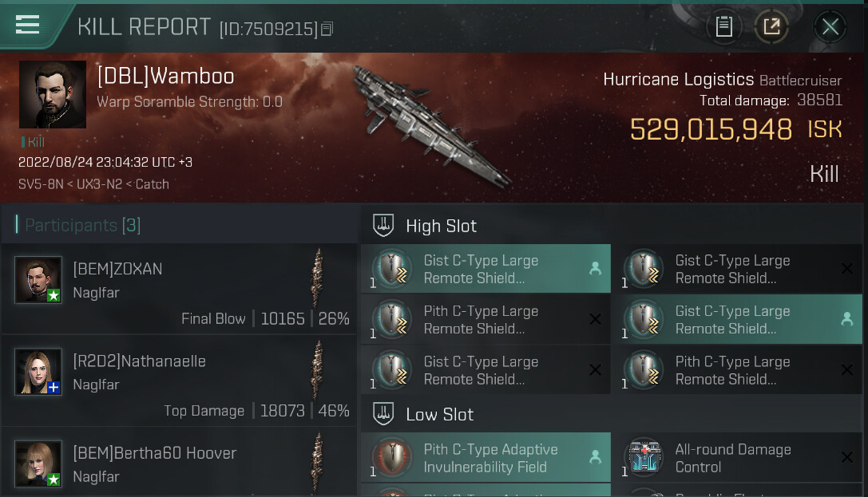Click the High Slot section icon
Screen dimensions: 868x497
[x=383, y=226]
